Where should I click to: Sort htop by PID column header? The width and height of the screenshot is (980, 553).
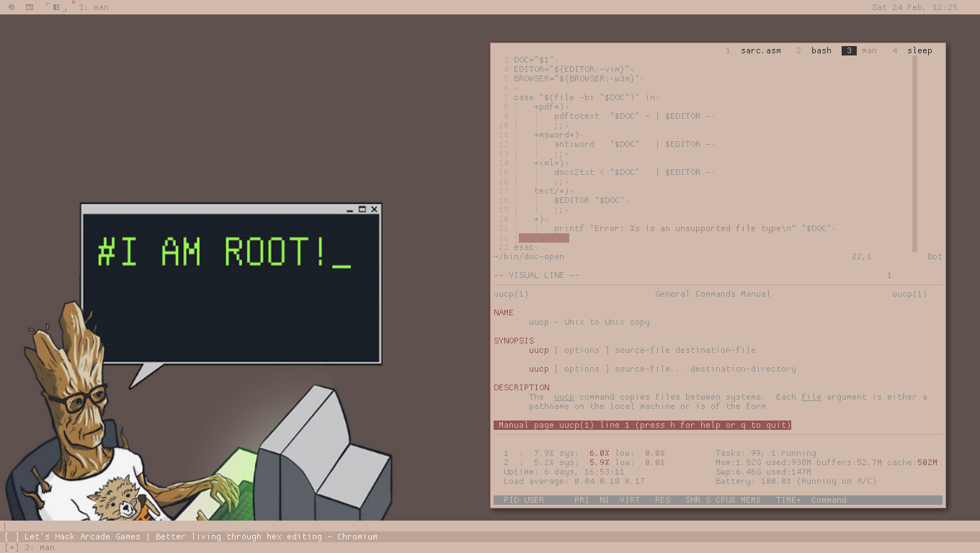coord(511,500)
